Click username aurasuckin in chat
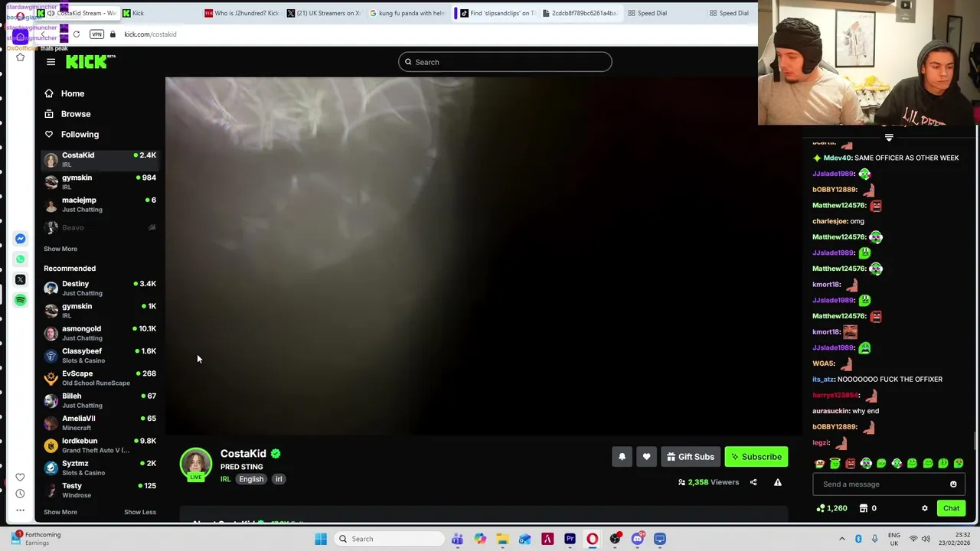Screen dimensions: 980x551 point(831,411)
